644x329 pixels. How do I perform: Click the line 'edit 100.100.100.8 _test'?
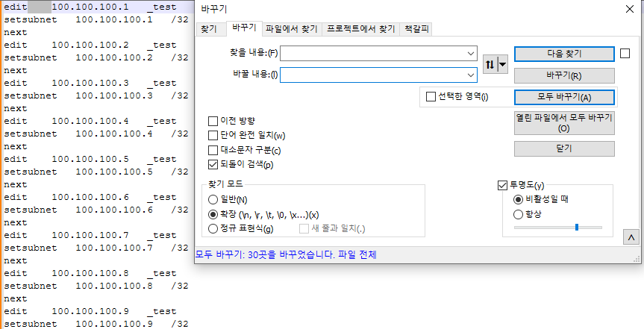90,273
